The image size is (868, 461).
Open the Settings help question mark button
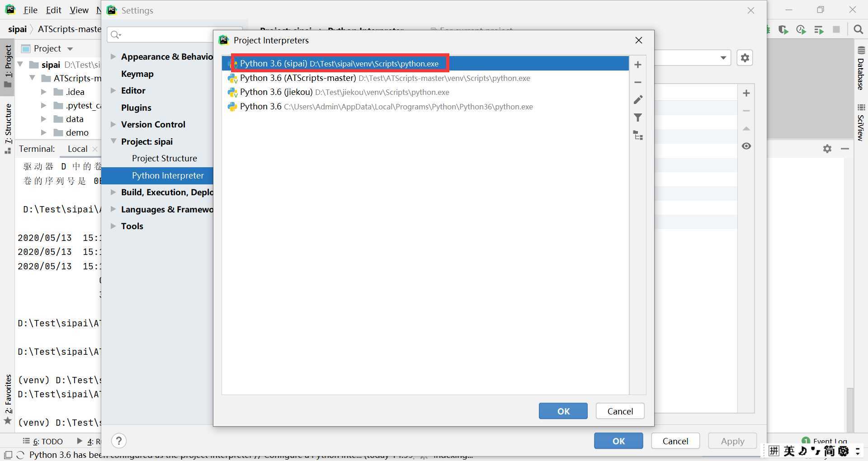pyautogui.click(x=119, y=441)
